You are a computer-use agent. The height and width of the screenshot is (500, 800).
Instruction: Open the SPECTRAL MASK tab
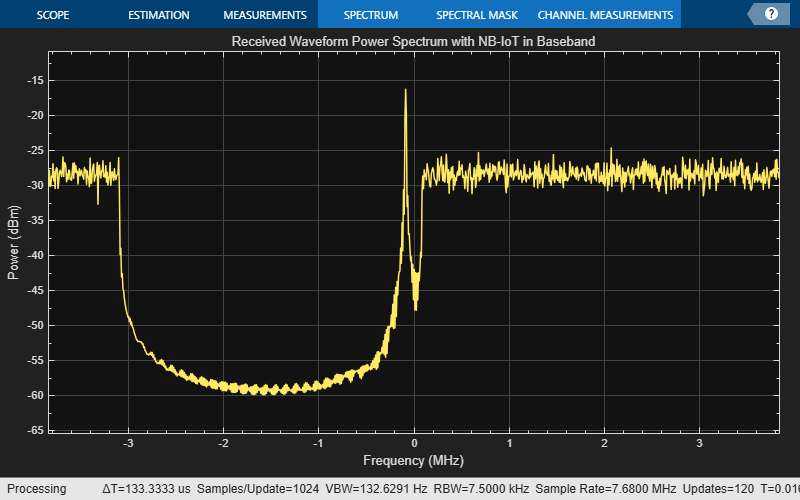[475, 15]
